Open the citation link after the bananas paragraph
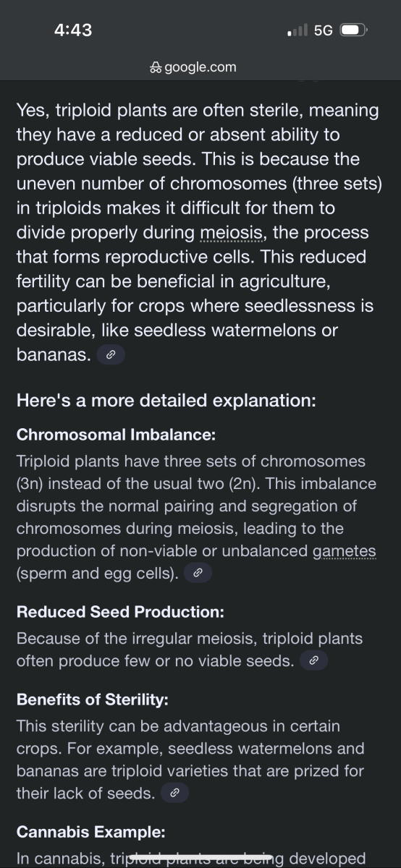This screenshot has height=868, width=401. 111,356
